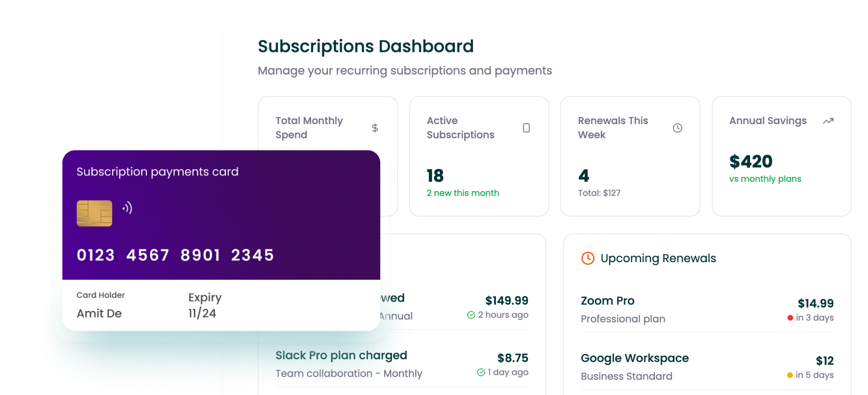Click the orange clock icon beside Upcoming Renewals
Image resolution: width=868 pixels, height=395 pixels.
pyautogui.click(x=588, y=258)
